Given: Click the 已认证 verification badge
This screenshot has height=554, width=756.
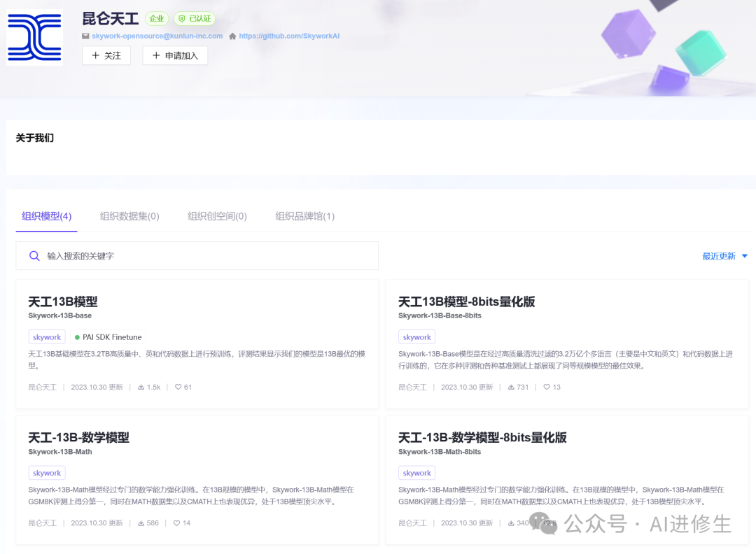Looking at the screenshot, I should pyautogui.click(x=194, y=18).
